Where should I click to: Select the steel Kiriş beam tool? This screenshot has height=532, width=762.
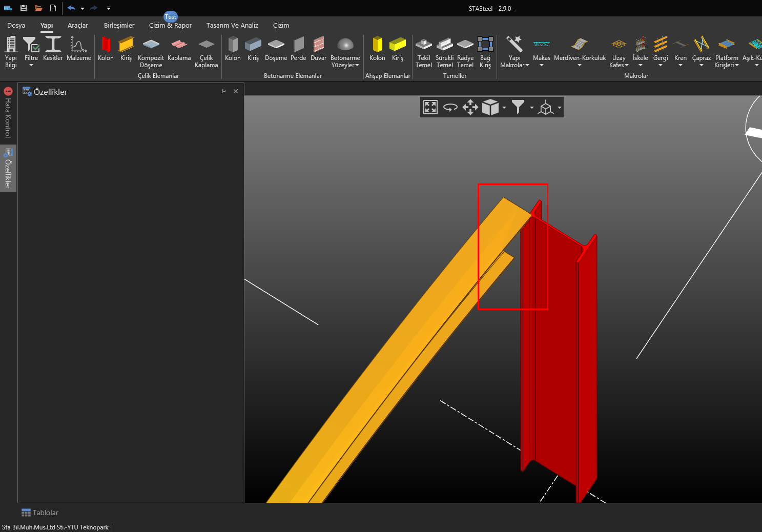coord(126,49)
